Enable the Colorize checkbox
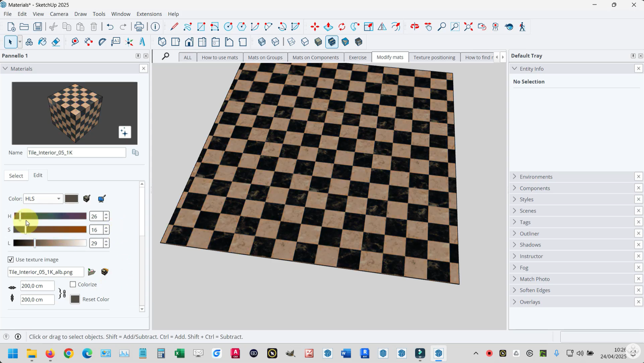Screen dimensions: 644x363 pos(73,285)
